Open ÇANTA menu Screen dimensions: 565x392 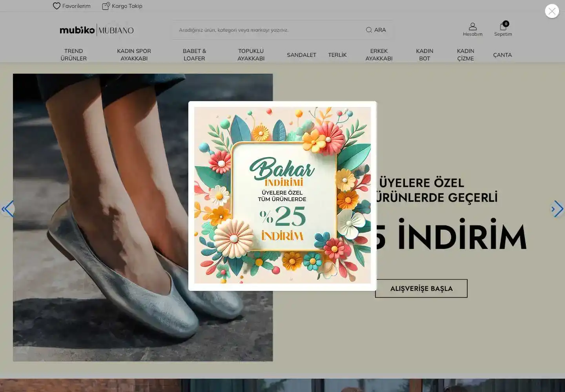(503, 55)
